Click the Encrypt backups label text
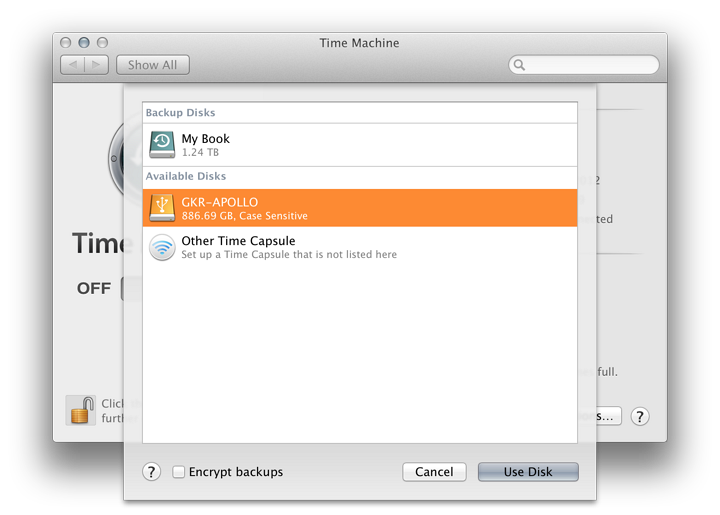The width and height of the screenshot is (720, 515). click(x=236, y=472)
